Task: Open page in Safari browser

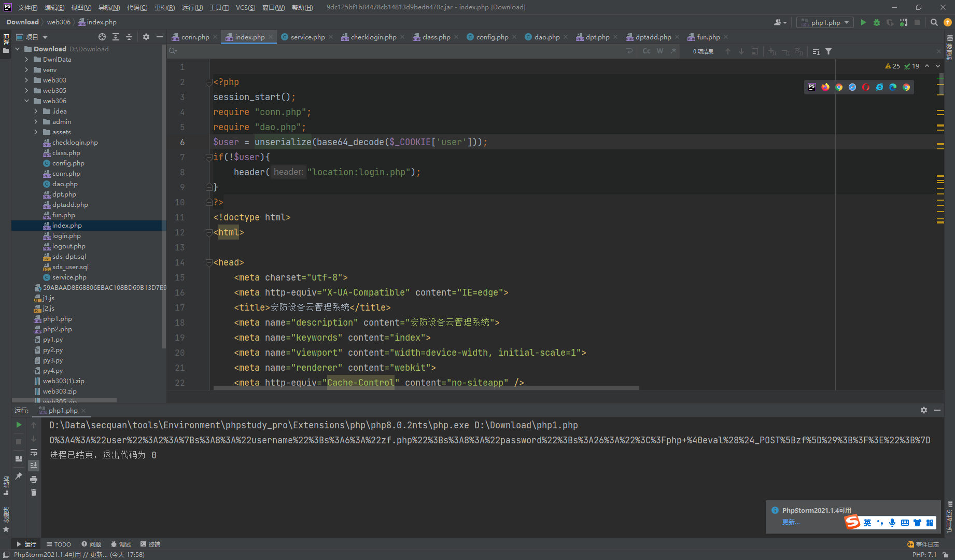Action: point(852,87)
